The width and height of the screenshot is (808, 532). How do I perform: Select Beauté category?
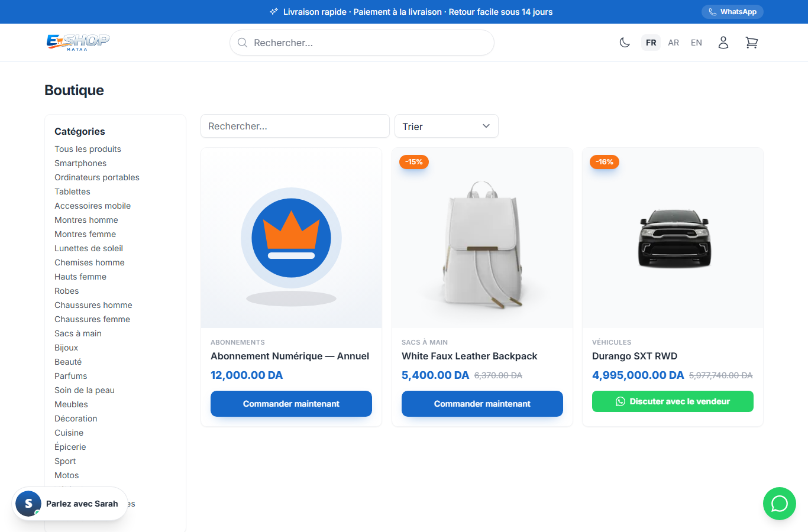(x=68, y=362)
